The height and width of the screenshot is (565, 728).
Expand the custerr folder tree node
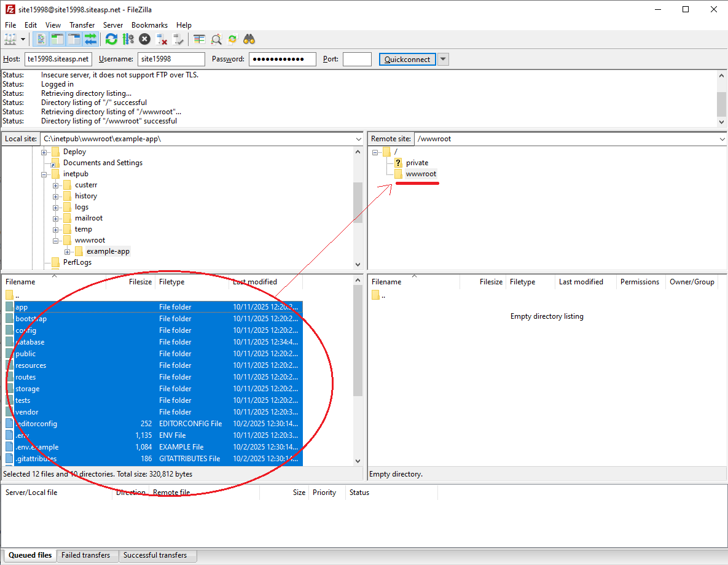(x=56, y=185)
